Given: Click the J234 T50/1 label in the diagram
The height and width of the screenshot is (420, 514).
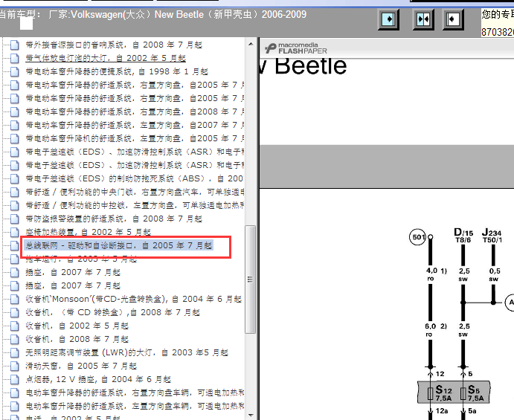Looking at the screenshot, I should (492, 236).
